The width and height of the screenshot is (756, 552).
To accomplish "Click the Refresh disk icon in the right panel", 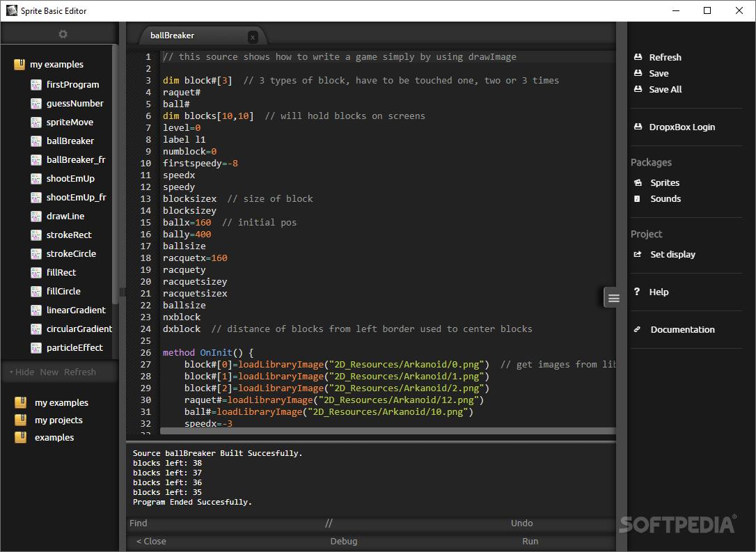I will [x=638, y=57].
